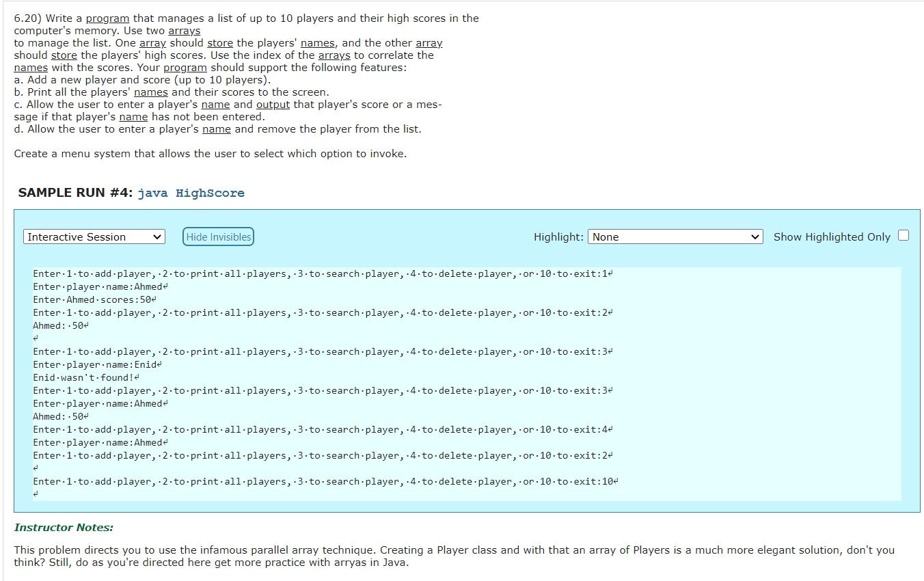
Task: Open the Highlight dropdown showing None
Action: (675, 237)
